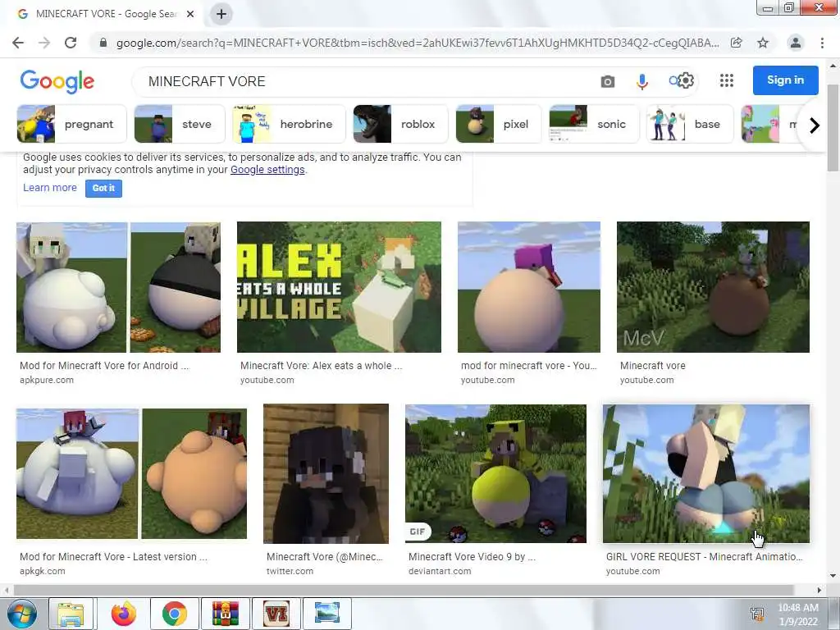The width and height of the screenshot is (840, 630).
Task: Close the MINECRAFT VORE Google Search tab
Action: [190, 14]
